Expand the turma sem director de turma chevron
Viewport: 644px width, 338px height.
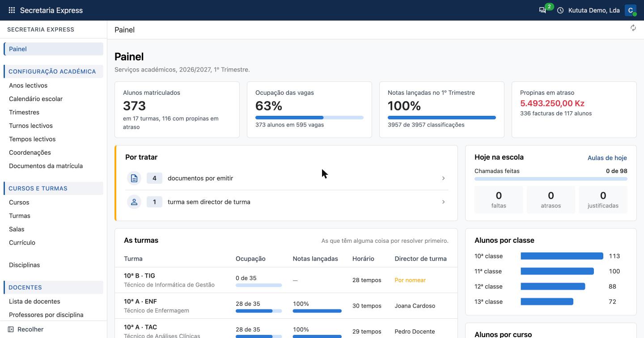pos(443,202)
